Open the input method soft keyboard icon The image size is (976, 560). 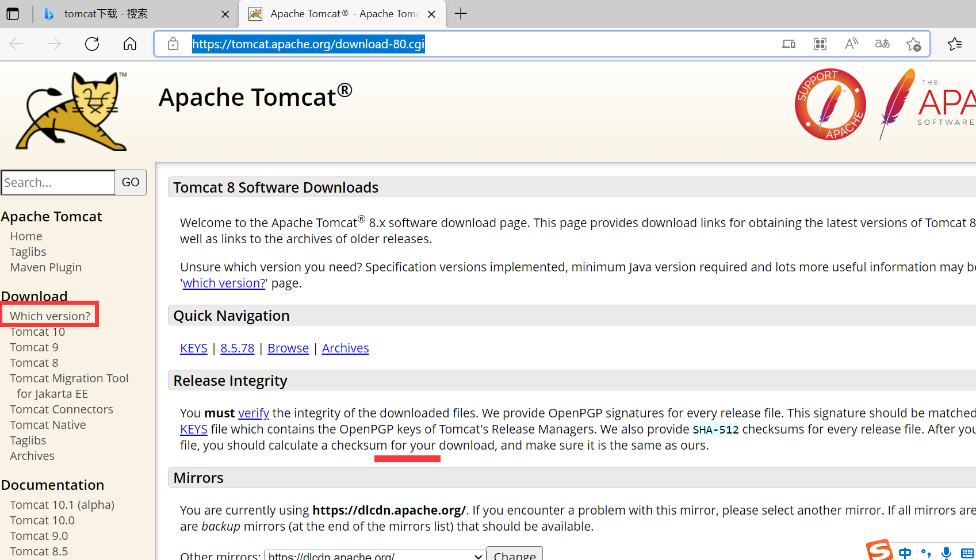[x=967, y=553]
